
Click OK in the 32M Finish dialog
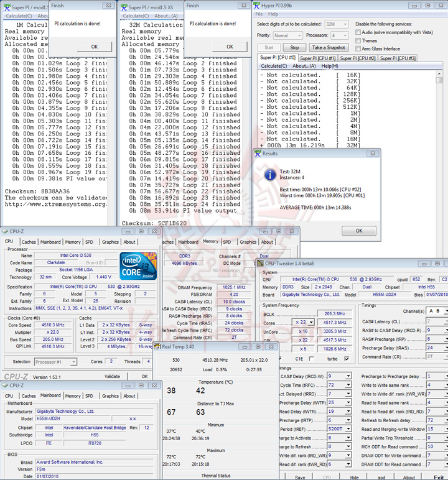[x=230, y=47]
